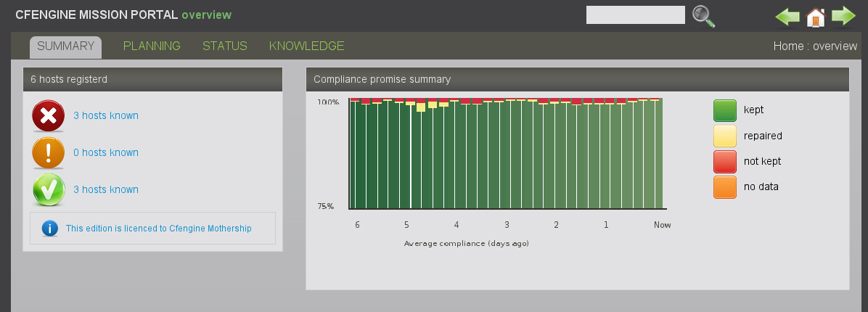Select the SUMMARY tab
868x312 pixels.
click(65, 46)
